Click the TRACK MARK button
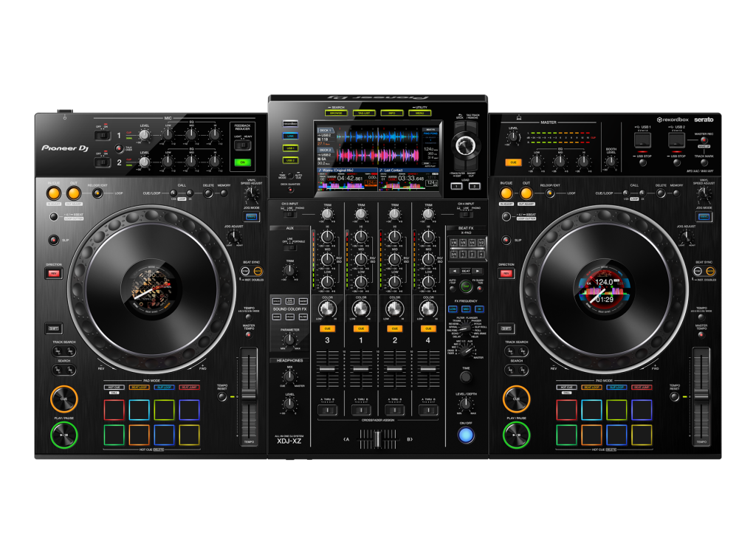Screen dimensions: 756x555 [704, 163]
